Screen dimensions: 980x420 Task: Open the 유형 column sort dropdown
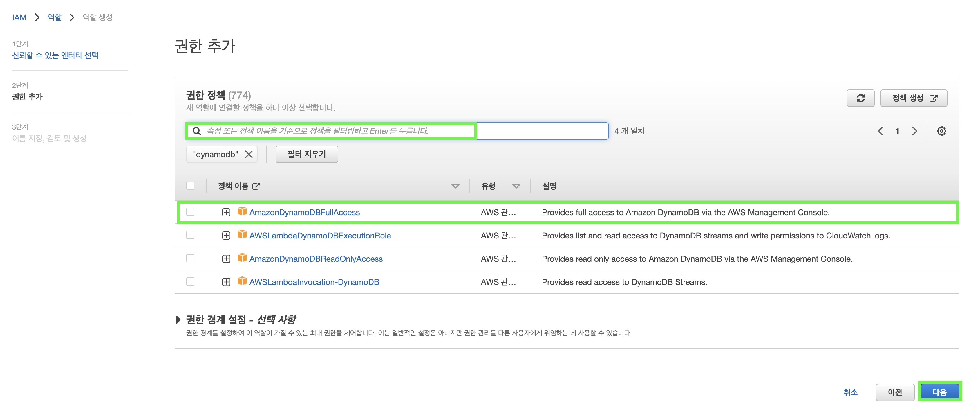tap(516, 186)
